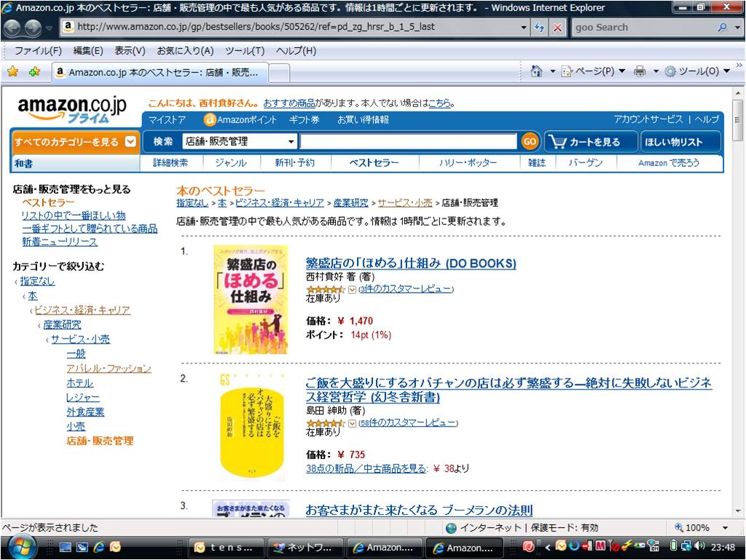
Task: Click the goo Search input box
Action: coord(644,27)
